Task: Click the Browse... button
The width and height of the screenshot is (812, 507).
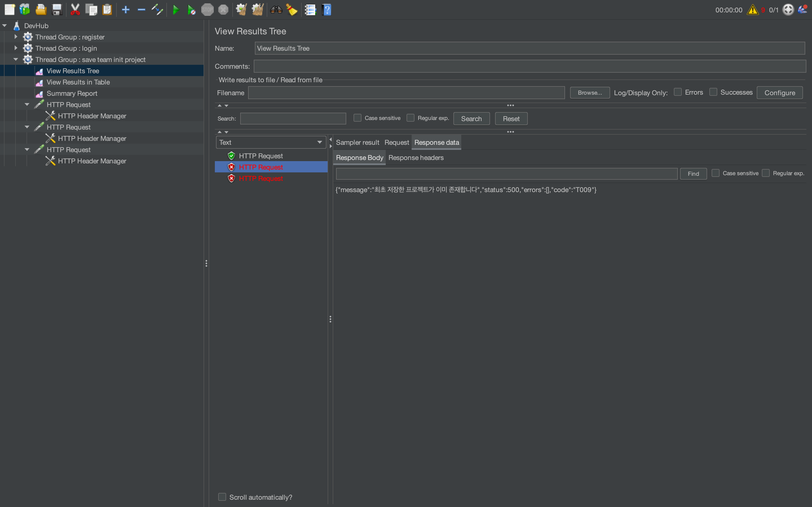Action: point(590,93)
